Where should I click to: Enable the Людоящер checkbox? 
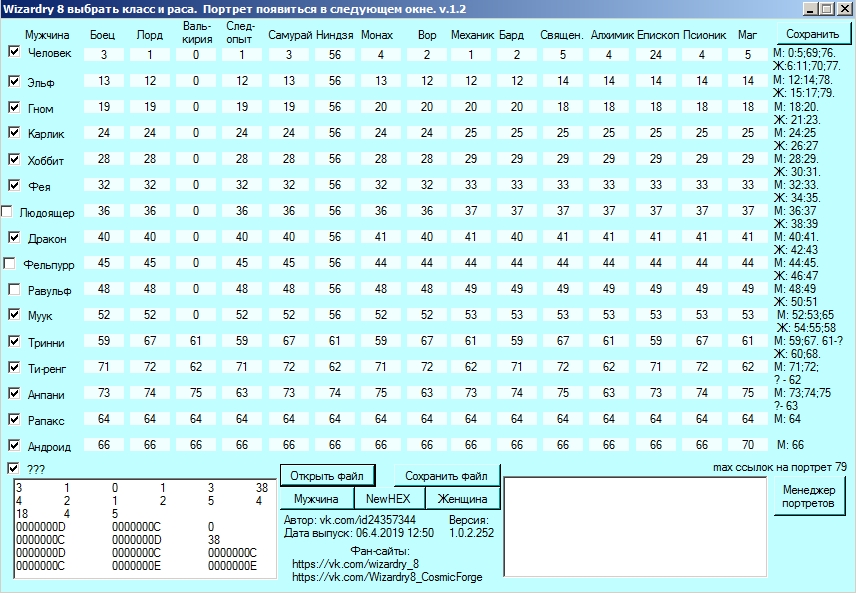click(x=7, y=212)
